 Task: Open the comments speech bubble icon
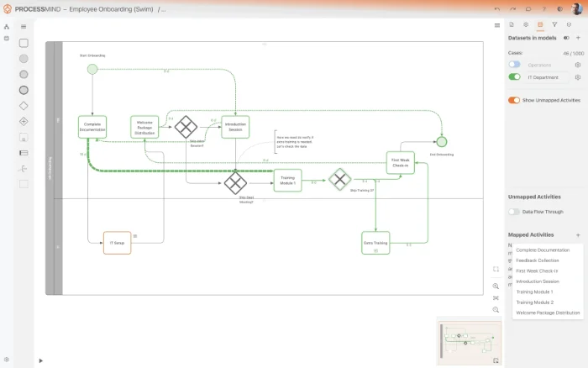click(x=528, y=8)
